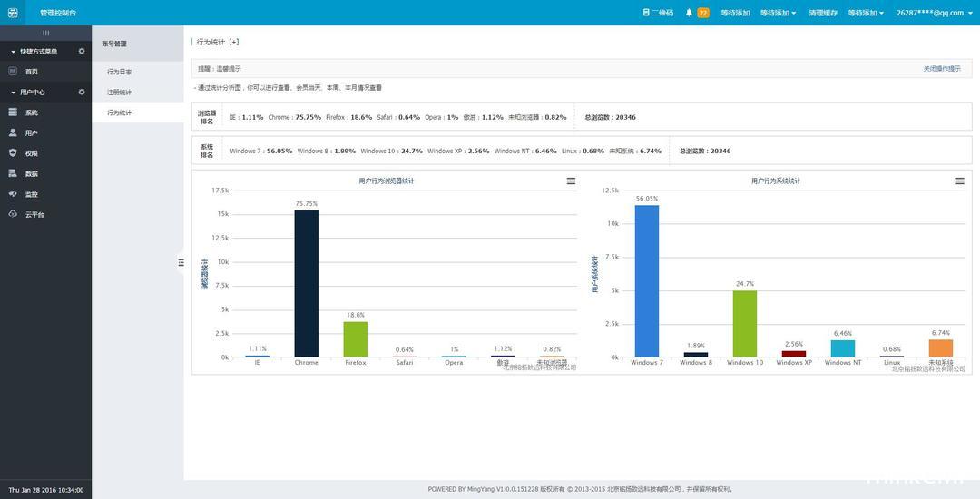Click the blue Windows 7 bar
This screenshot has height=499, width=980.
(x=647, y=281)
